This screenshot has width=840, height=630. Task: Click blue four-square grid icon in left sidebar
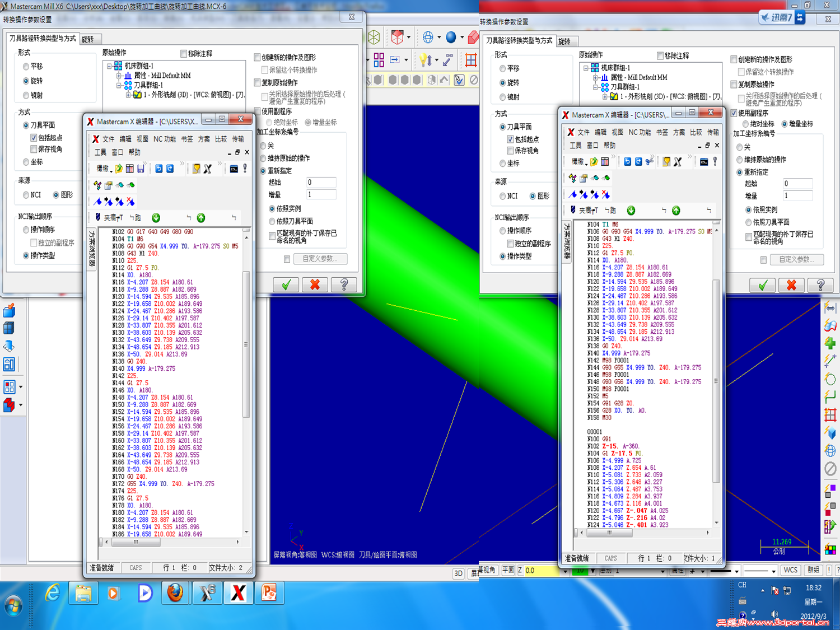[9, 386]
